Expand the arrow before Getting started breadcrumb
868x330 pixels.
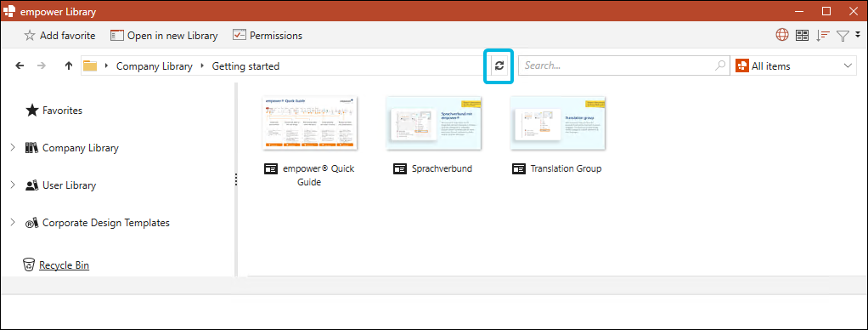(x=203, y=66)
